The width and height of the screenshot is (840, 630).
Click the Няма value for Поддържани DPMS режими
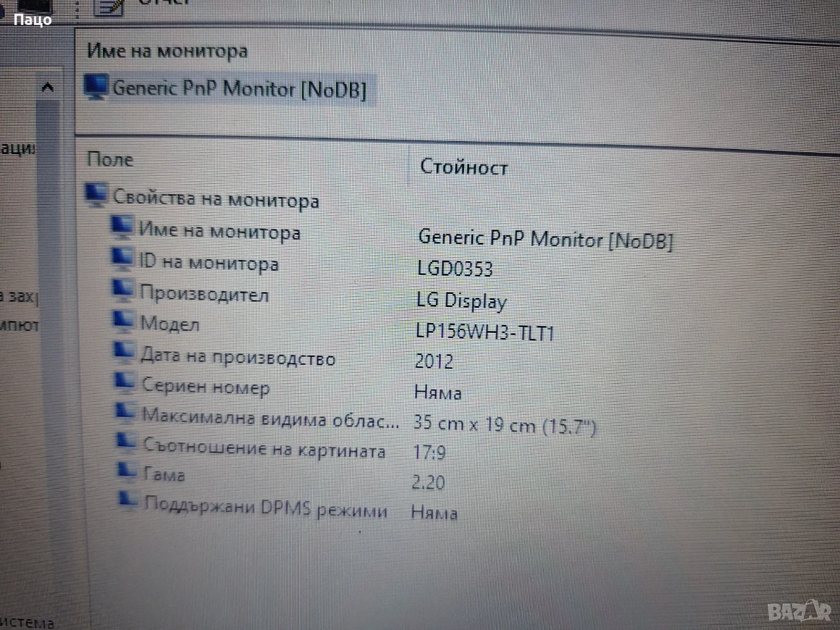click(434, 512)
